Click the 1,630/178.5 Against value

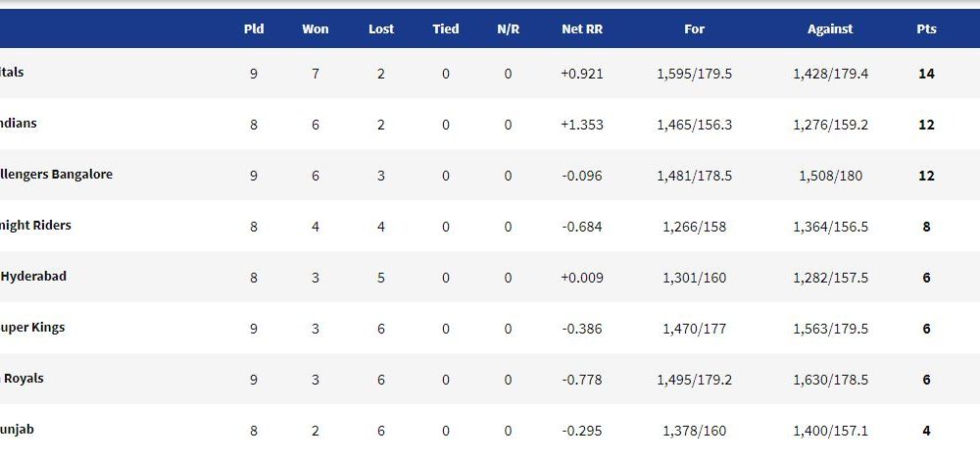point(831,380)
